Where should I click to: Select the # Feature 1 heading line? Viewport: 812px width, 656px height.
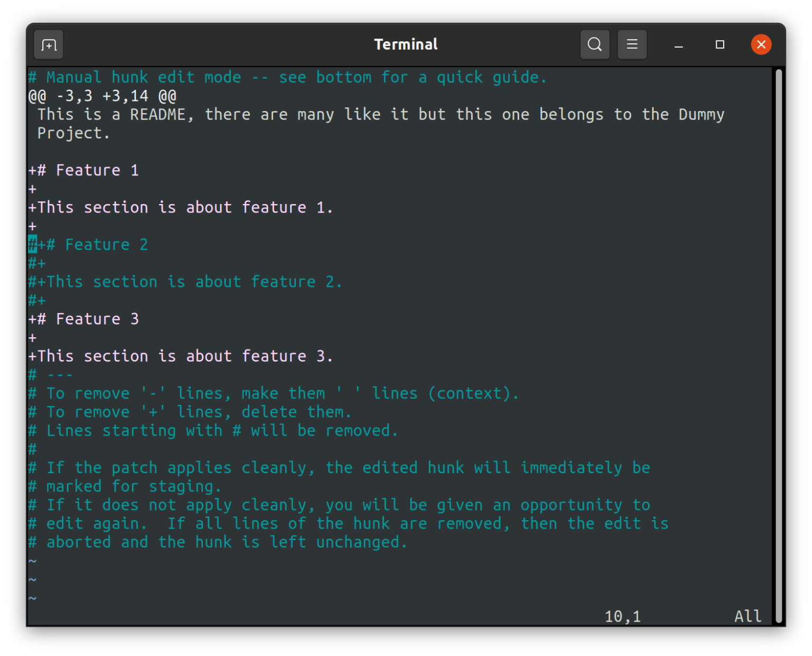[85, 170]
